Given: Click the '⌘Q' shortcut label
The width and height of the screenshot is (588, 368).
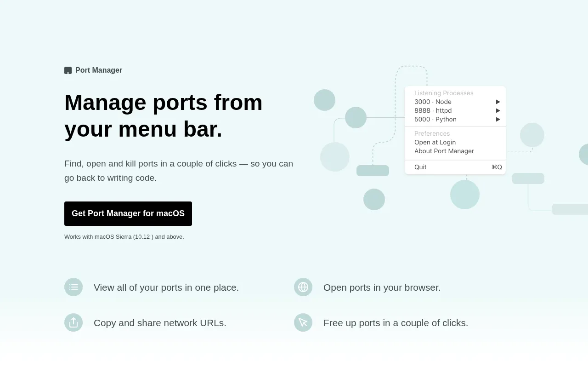Looking at the screenshot, I should click(497, 167).
